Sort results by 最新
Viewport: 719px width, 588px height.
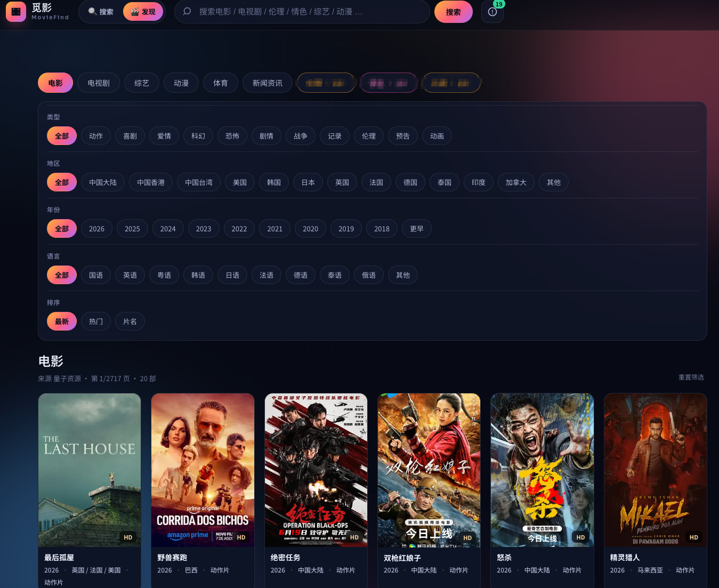pyautogui.click(x=62, y=321)
